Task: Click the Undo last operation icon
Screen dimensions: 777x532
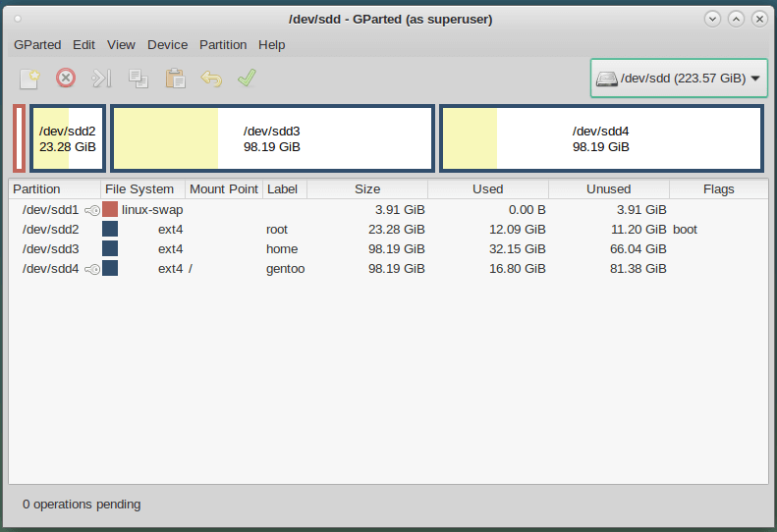Action: pyautogui.click(x=211, y=79)
